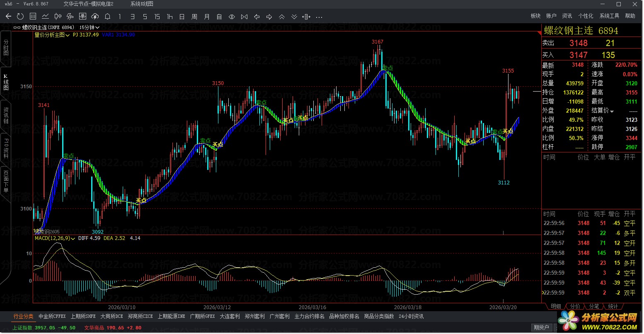Open the 系统工具 menu
The image size is (644, 334).
(609, 16)
